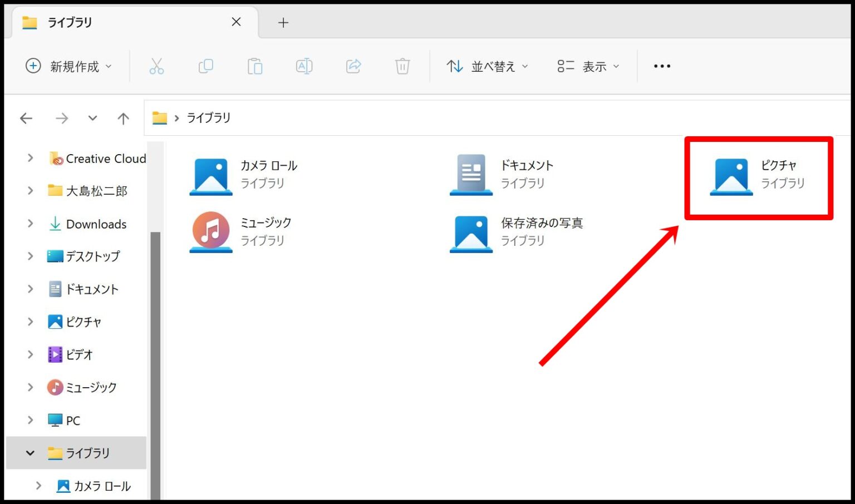
Task: Click the Share icon in the toolbar
Action: (353, 66)
